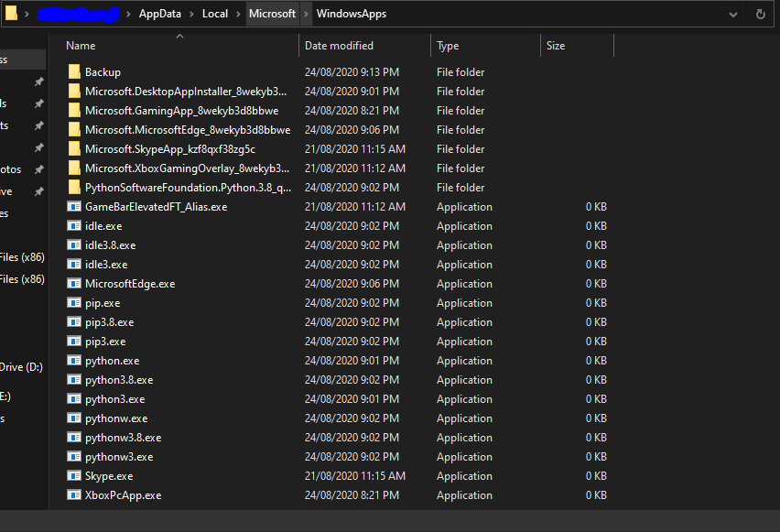
Task: Click the 0 KB size of idle.exe
Action: pos(596,226)
